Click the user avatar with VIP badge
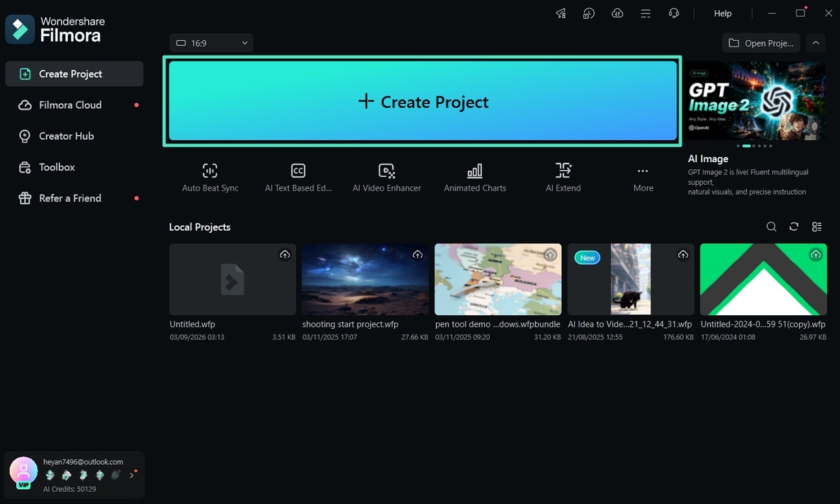Screen dimensions: 840x504 click(23, 472)
